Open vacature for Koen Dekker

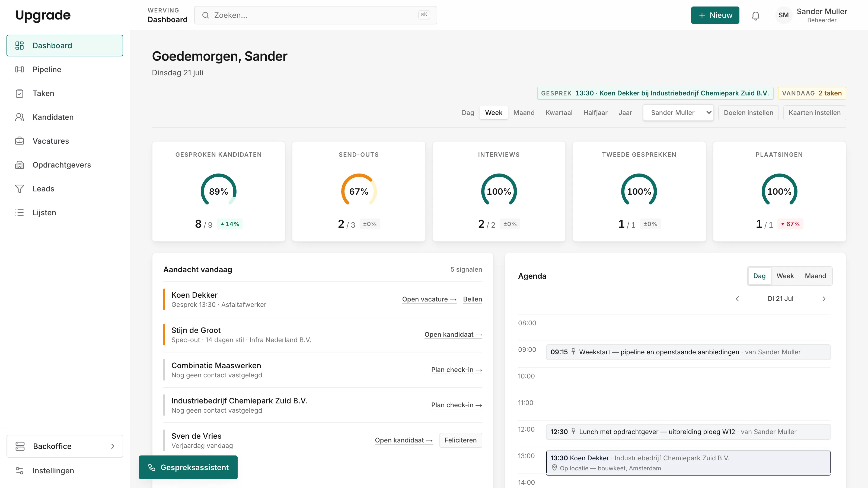pyautogui.click(x=429, y=299)
